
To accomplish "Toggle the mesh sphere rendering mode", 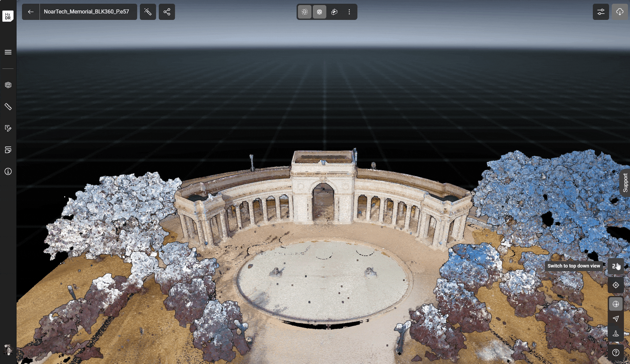I will 320,11.
